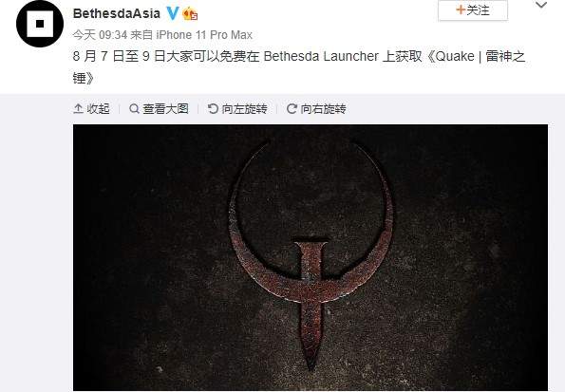This screenshot has width=565, height=392.
Task: Click the orange plus sign in 关注
Action: click(461, 9)
